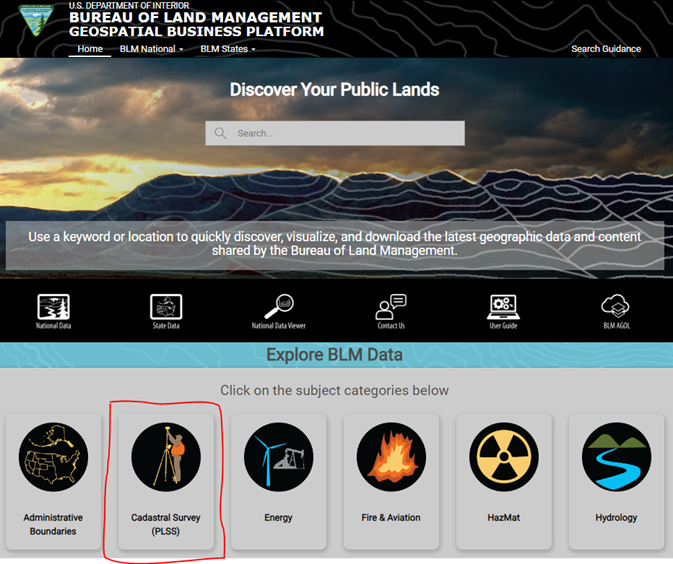Expand the BLM States dropdown menu
Viewport: 673px width, 564px height.
pos(228,49)
